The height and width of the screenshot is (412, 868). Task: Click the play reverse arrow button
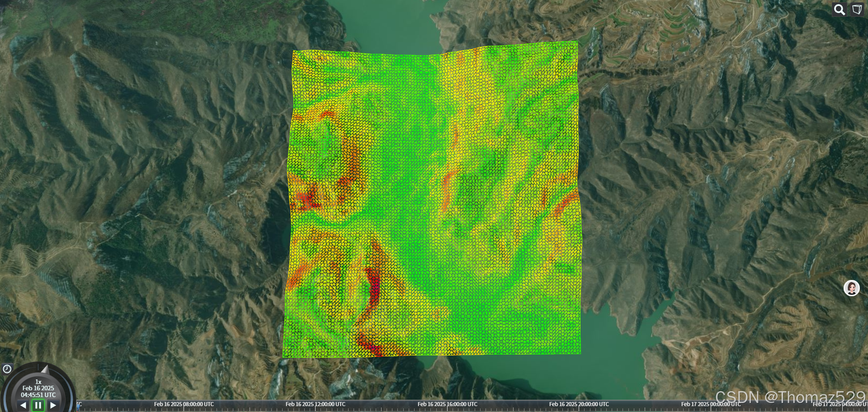coord(23,405)
